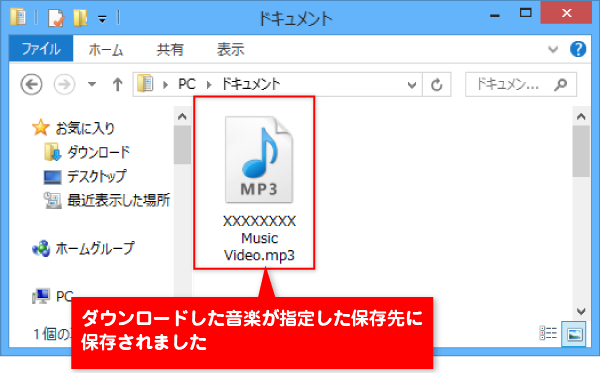Go forward with the right arrow button

[x=64, y=84]
